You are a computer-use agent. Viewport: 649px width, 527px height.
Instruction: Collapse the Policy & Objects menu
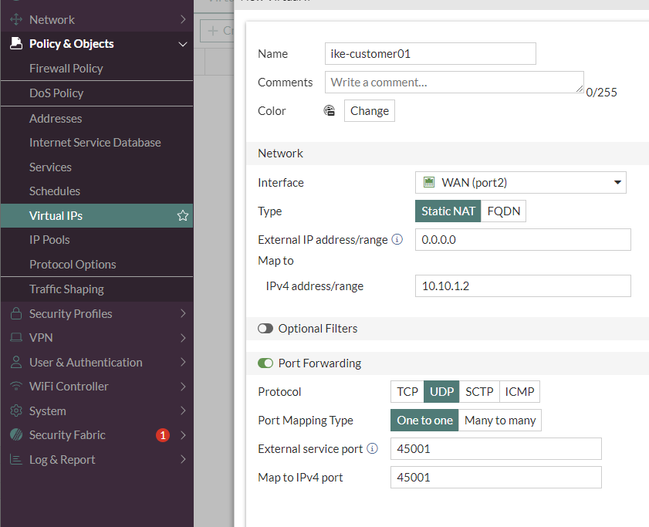click(183, 44)
